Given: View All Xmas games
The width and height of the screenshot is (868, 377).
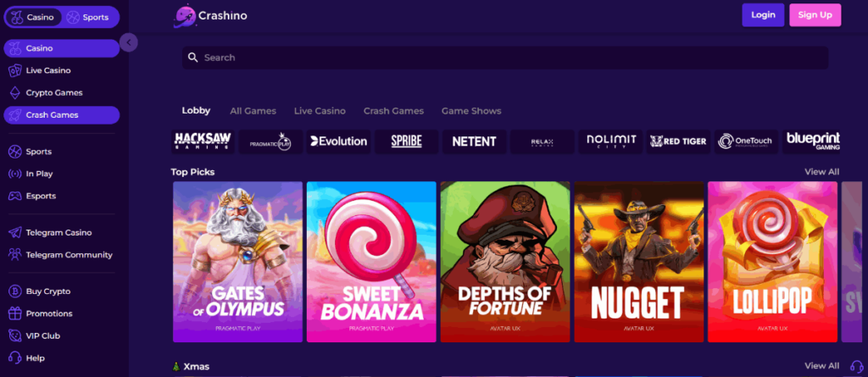Looking at the screenshot, I should 821,366.
